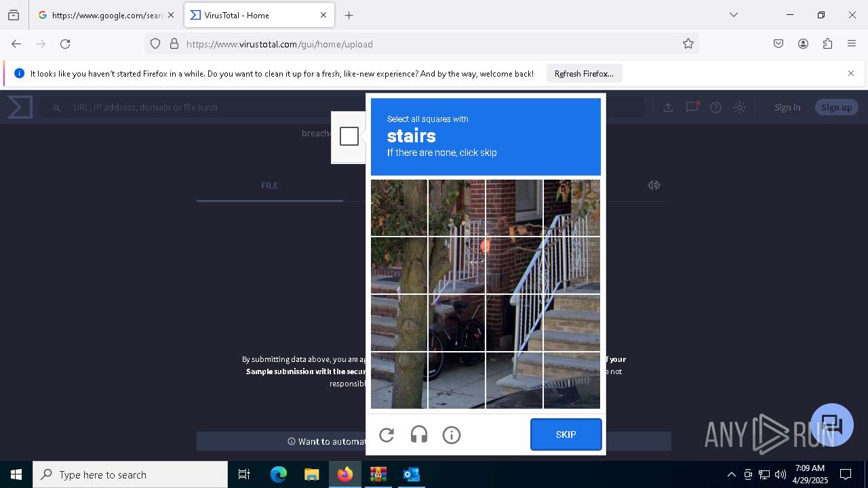This screenshot has width=868, height=488.
Task: Toggle VirusTotal light/dark theme
Action: pyautogui.click(x=740, y=107)
